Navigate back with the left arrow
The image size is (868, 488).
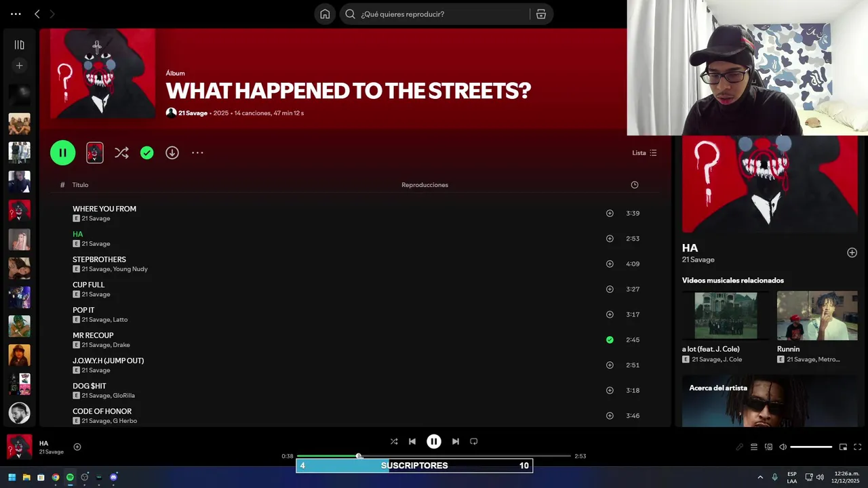[37, 14]
